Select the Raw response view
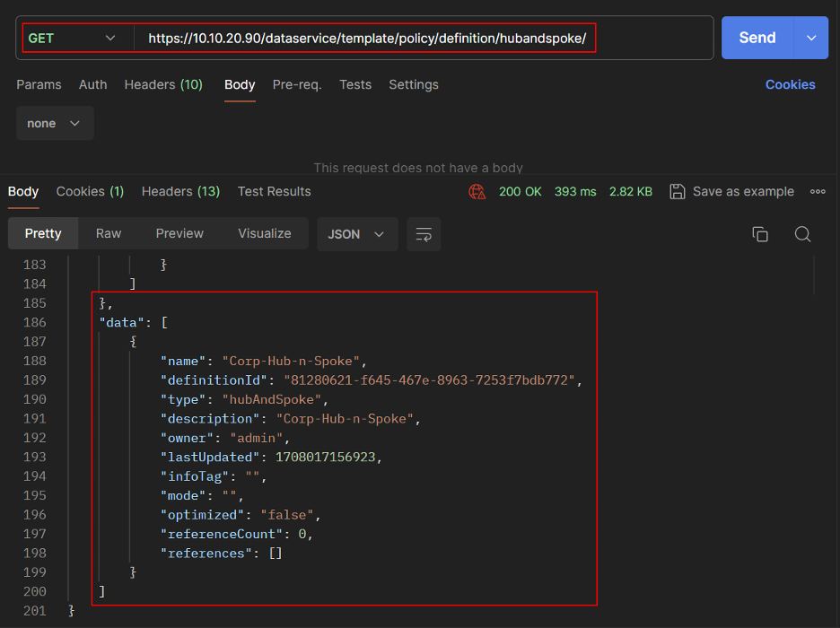The image size is (840, 628). pos(109,233)
